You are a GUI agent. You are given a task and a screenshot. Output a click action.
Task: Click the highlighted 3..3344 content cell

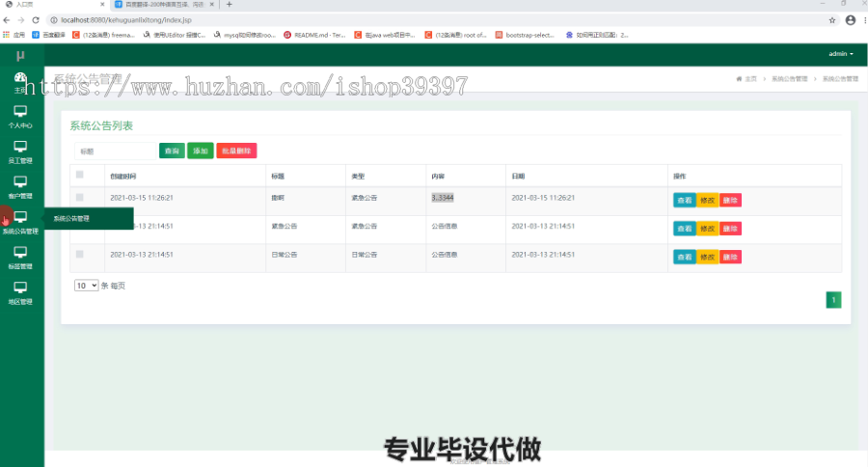tap(443, 198)
